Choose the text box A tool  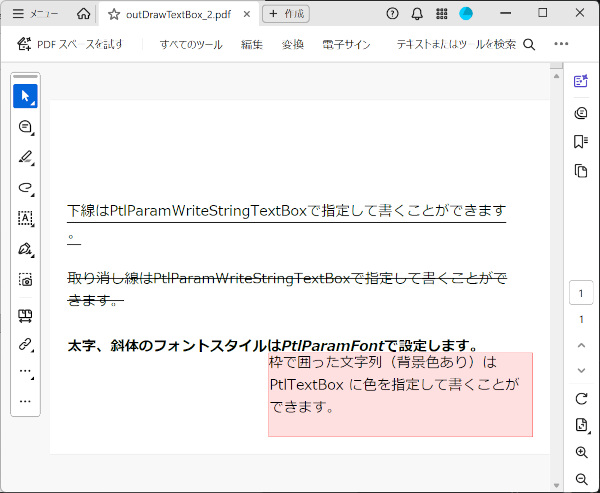[25, 218]
